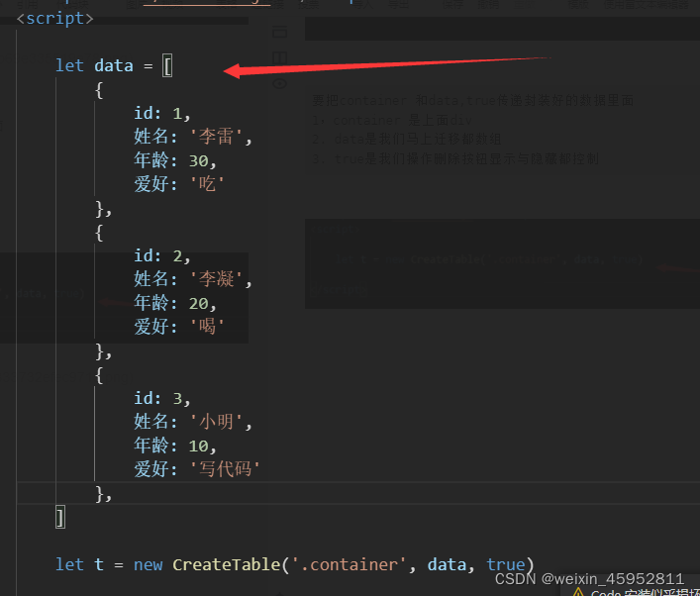Click the age value 10

tap(199, 446)
